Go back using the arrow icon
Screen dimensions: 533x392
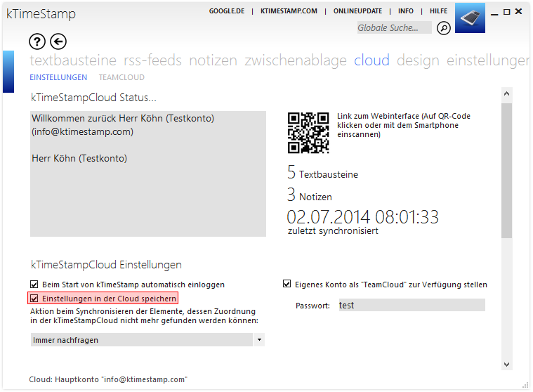pyautogui.click(x=58, y=41)
